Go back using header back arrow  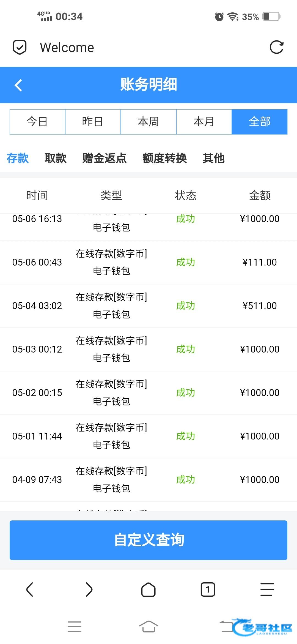coord(18,85)
